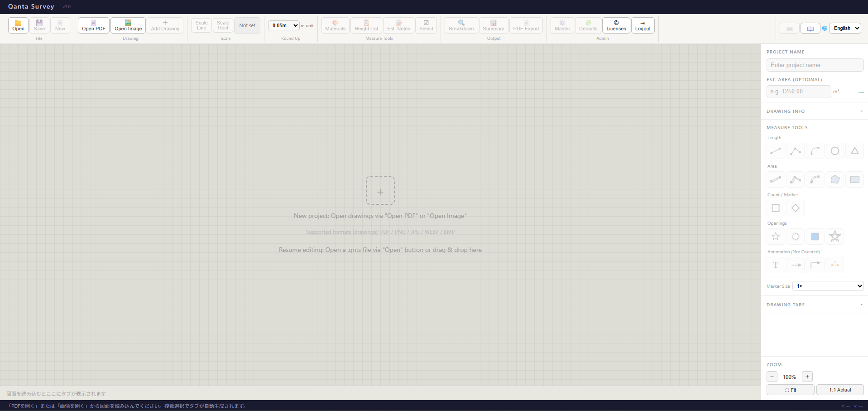
Task: Open the manual book icon button
Action: [810, 28]
